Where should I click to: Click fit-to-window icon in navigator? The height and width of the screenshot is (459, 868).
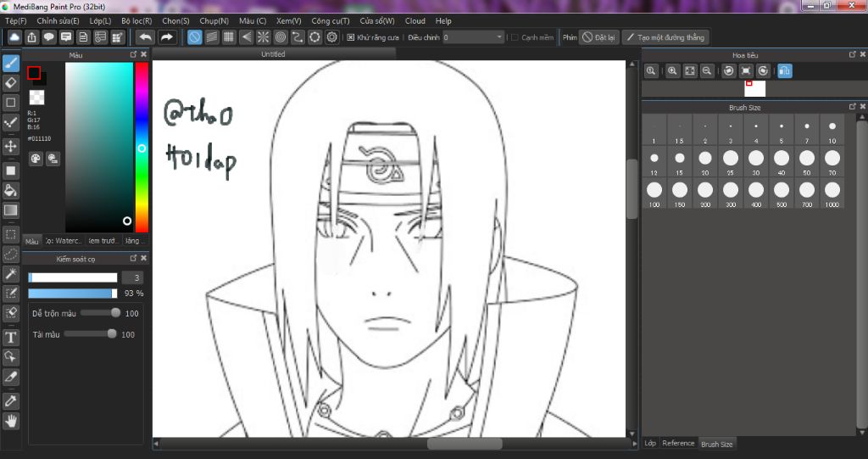pyautogui.click(x=689, y=71)
